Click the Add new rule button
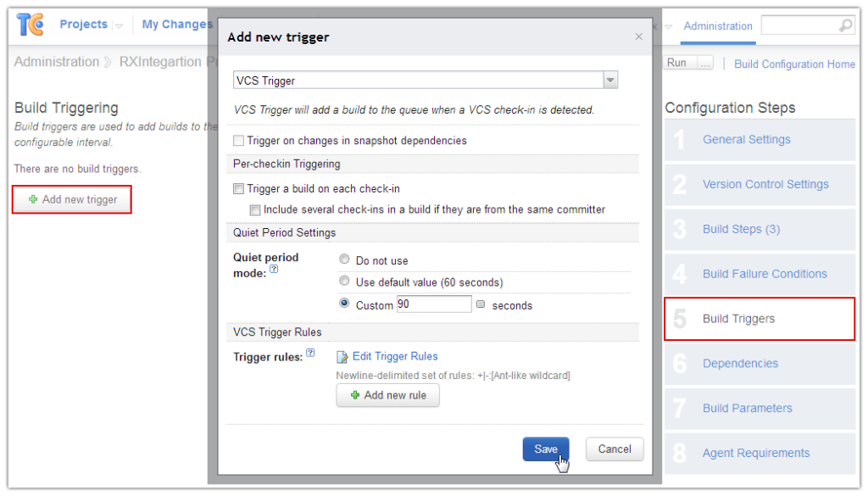This screenshot has height=496, width=868. [387, 395]
